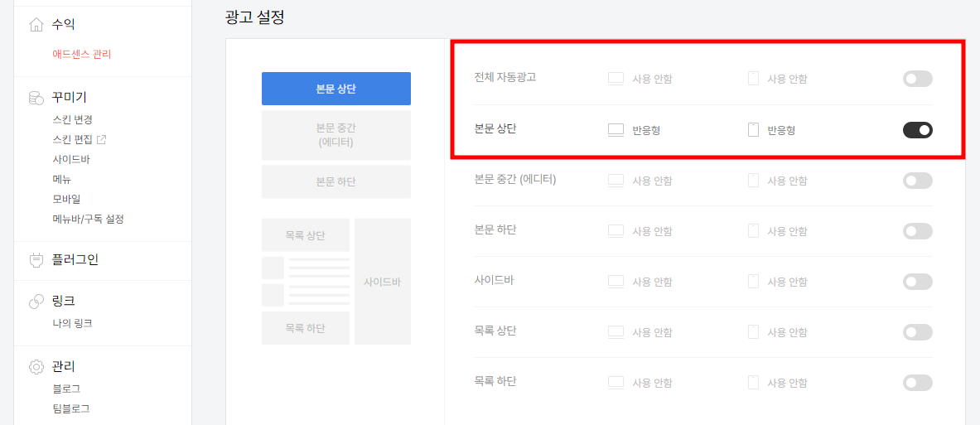Click desktop 사용 안함 for 본문 하단
Viewport: 980px width, 425px height.
coord(652,232)
